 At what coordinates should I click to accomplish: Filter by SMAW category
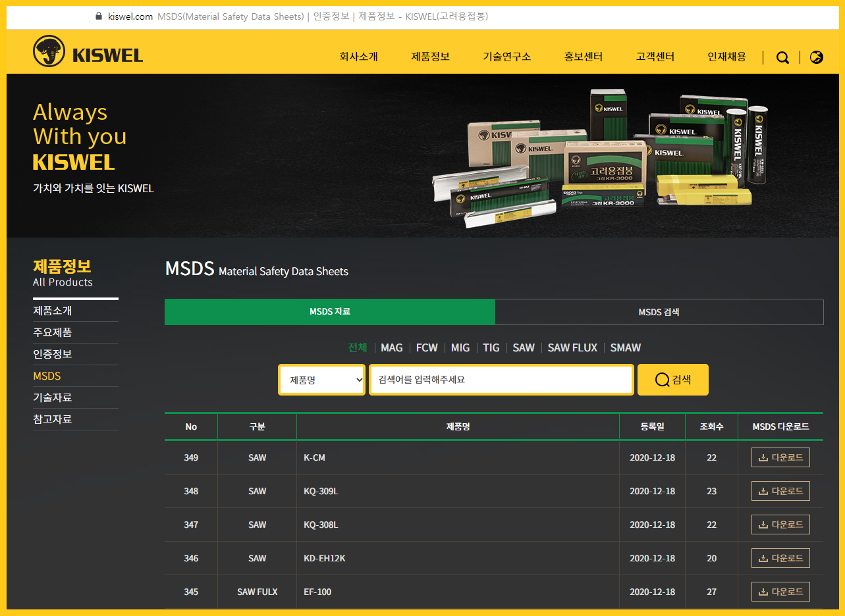(626, 347)
